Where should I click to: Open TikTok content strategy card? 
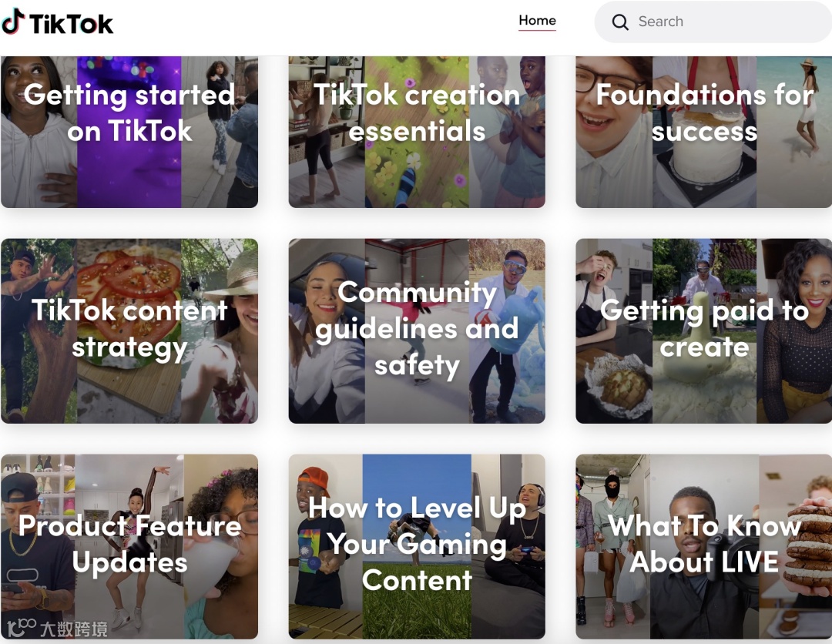coord(129,330)
